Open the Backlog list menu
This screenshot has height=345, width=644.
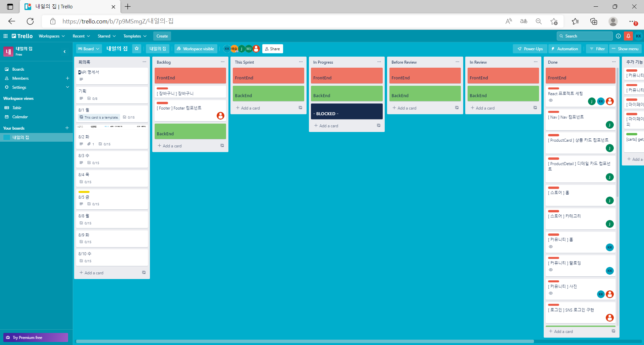point(222,62)
